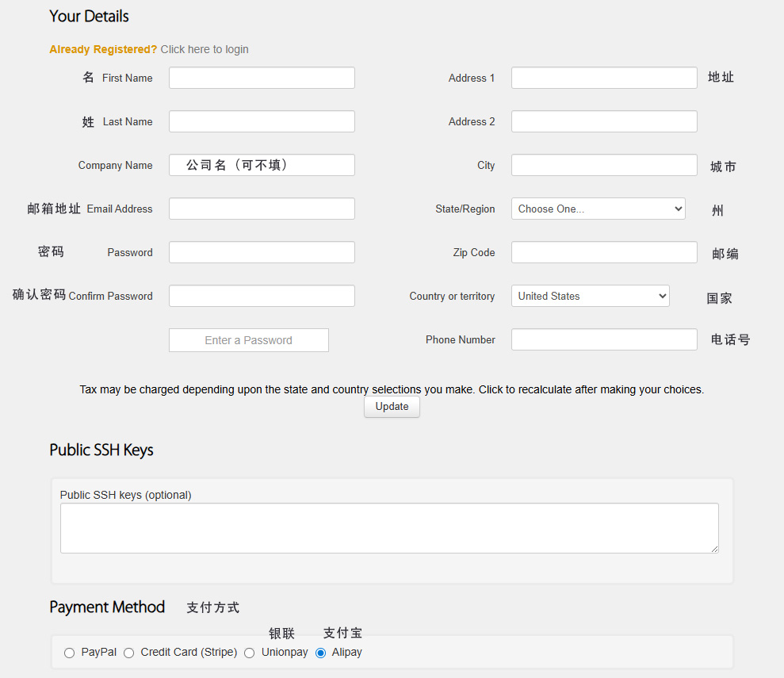The height and width of the screenshot is (678, 784).
Task: Click the Address 1 input field
Action: pos(604,78)
